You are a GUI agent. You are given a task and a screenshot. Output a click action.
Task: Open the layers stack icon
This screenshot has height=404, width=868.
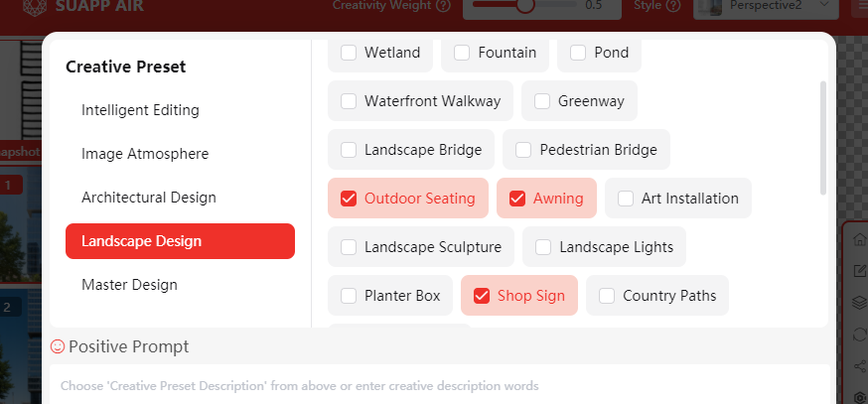point(860,303)
